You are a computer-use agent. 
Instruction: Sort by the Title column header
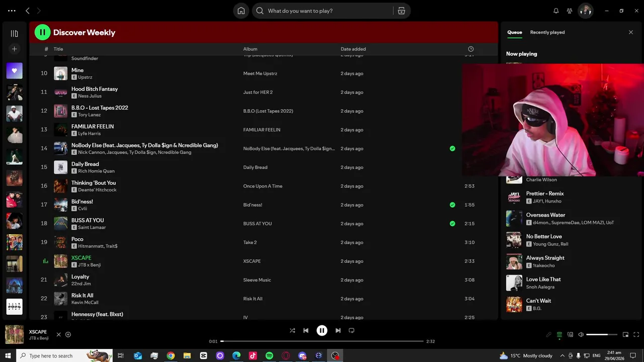[x=58, y=49]
